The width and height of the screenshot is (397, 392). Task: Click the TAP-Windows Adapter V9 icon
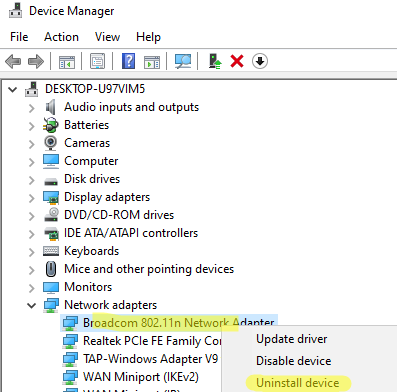(x=70, y=359)
